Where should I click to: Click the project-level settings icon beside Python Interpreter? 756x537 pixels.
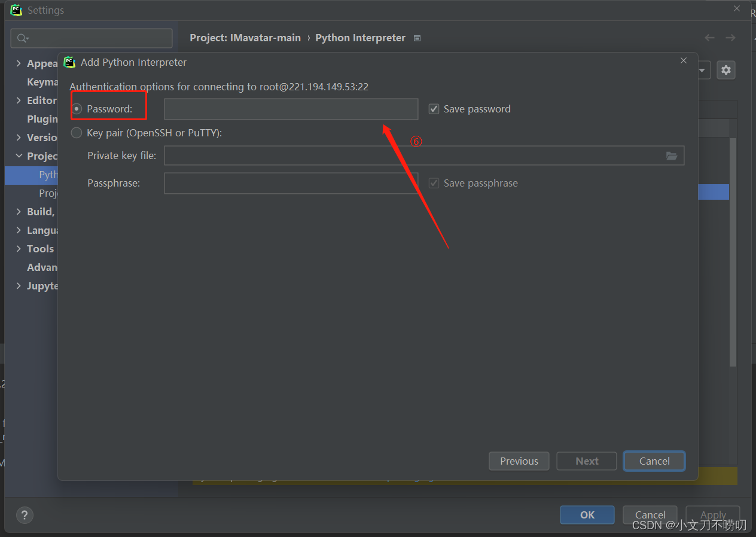(x=417, y=38)
